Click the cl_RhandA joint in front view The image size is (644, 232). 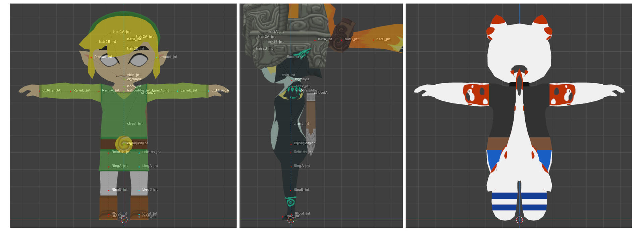click(x=51, y=91)
